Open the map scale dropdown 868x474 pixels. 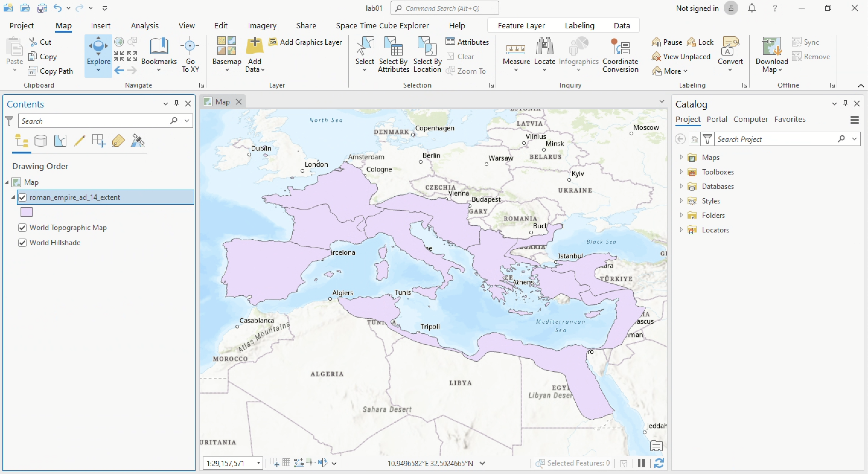pyautogui.click(x=258, y=463)
